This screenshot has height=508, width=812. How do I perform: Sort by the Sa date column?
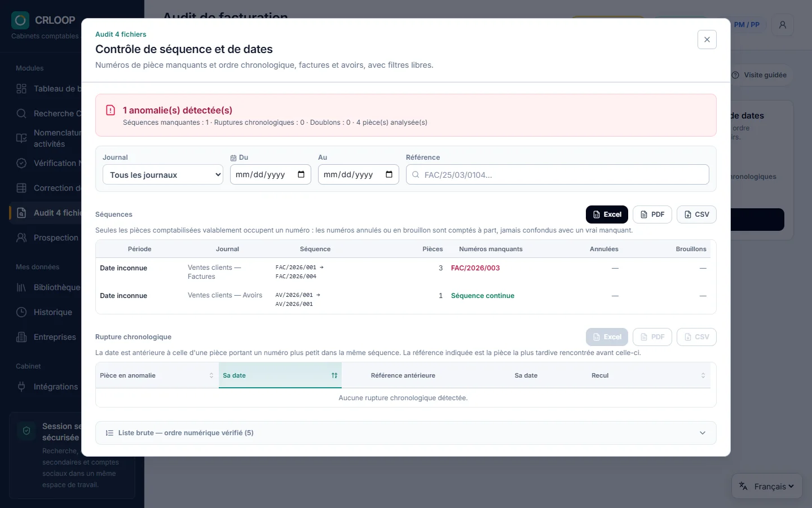coord(280,375)
